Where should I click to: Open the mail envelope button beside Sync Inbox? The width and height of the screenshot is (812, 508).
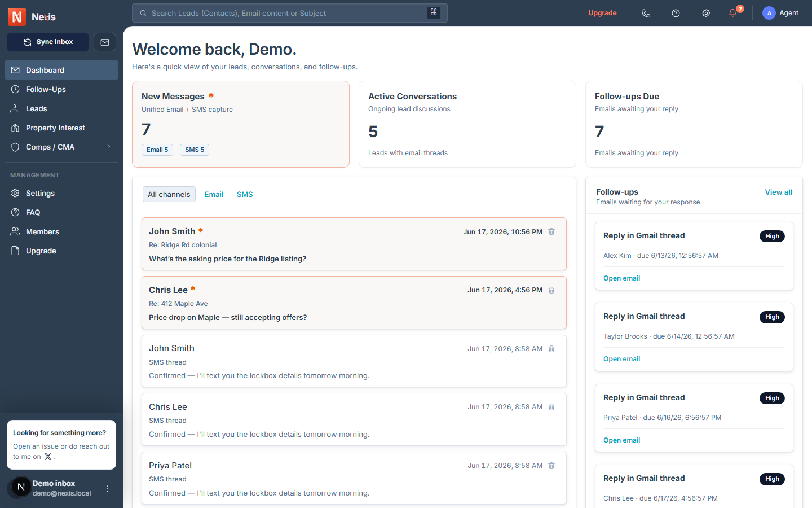[105, 42]
